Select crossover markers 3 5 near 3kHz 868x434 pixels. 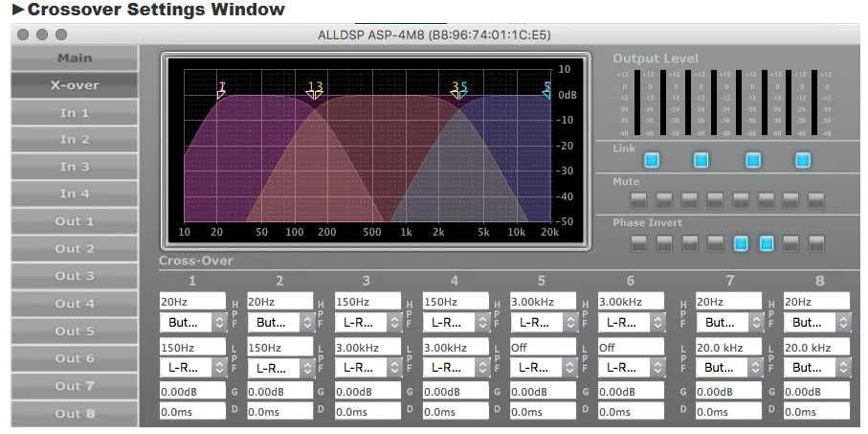tap(459, 90)
